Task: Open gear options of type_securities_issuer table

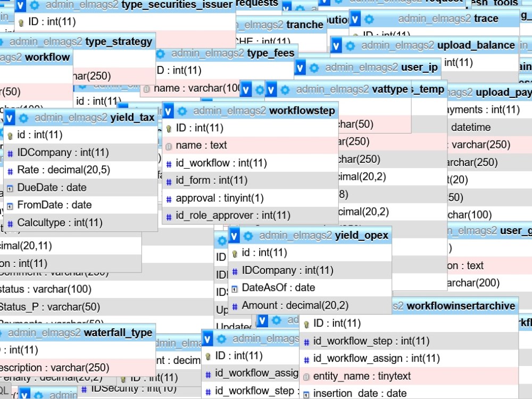Action: click(x=34, y=5)
